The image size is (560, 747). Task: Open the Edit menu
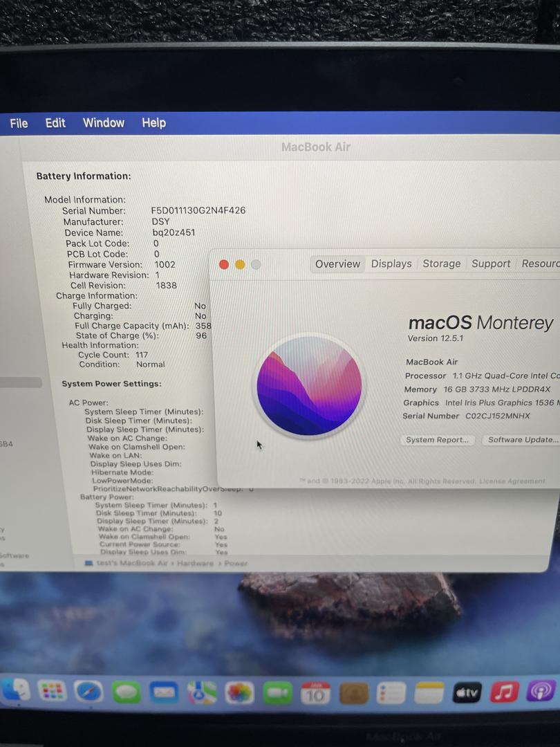[55, 123]
